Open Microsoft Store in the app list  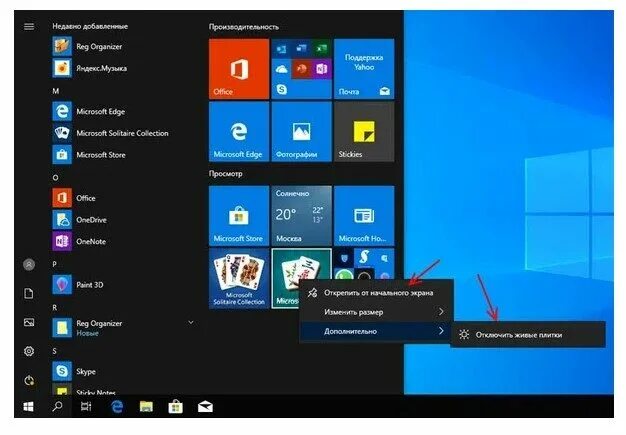[101, 155]
